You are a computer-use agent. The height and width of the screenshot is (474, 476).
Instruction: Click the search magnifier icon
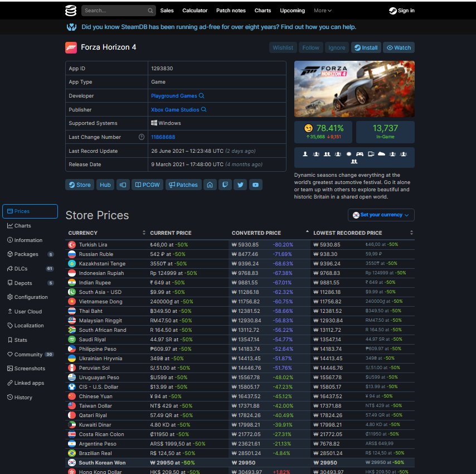150,11
